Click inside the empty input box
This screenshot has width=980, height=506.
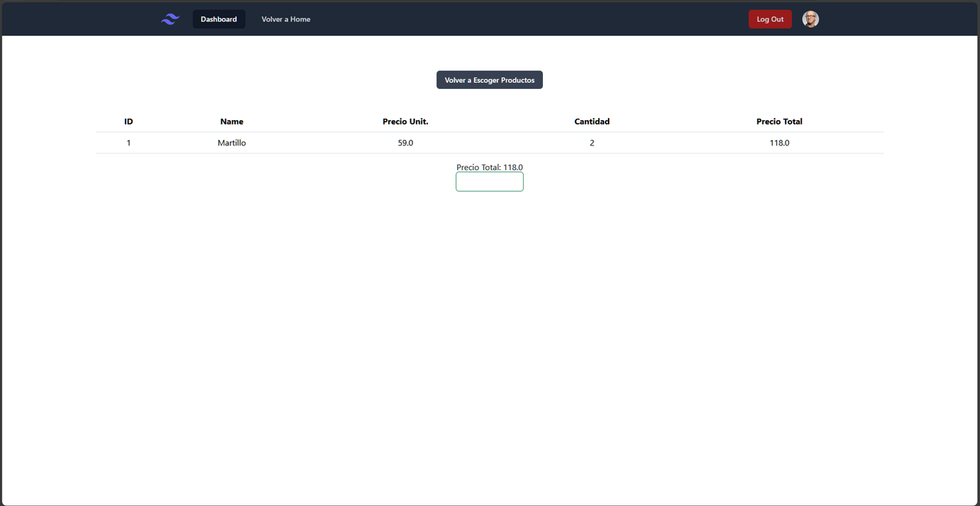pos(489,181)
